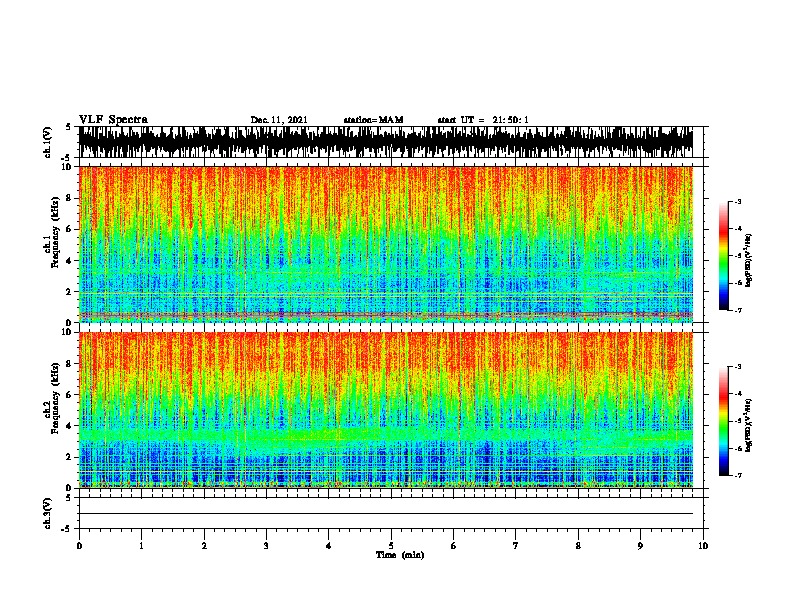The width and height of the screenshot is (792, 612).
Task: Click the ch.2 frequency tick label "6"
Action: click(70, 394)
